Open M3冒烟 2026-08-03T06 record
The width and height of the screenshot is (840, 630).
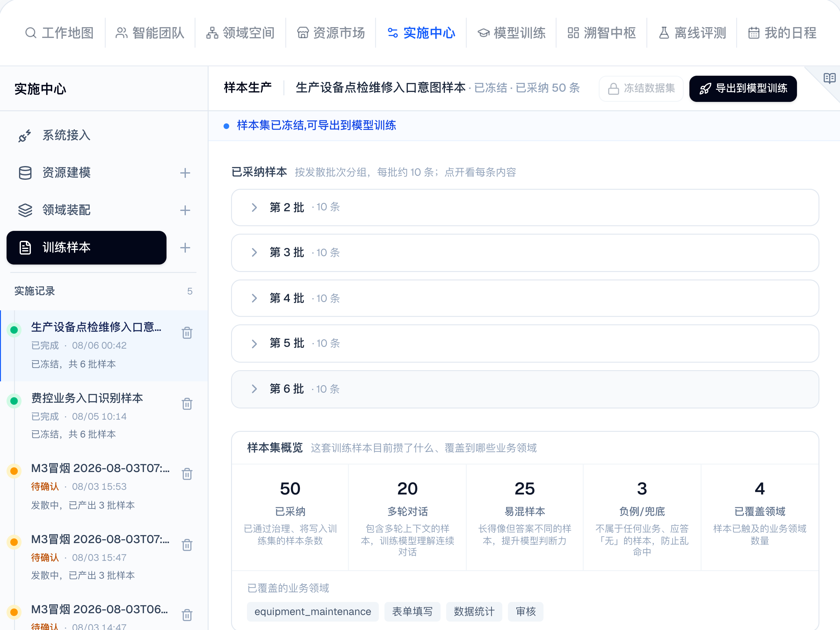click(104, 612)
